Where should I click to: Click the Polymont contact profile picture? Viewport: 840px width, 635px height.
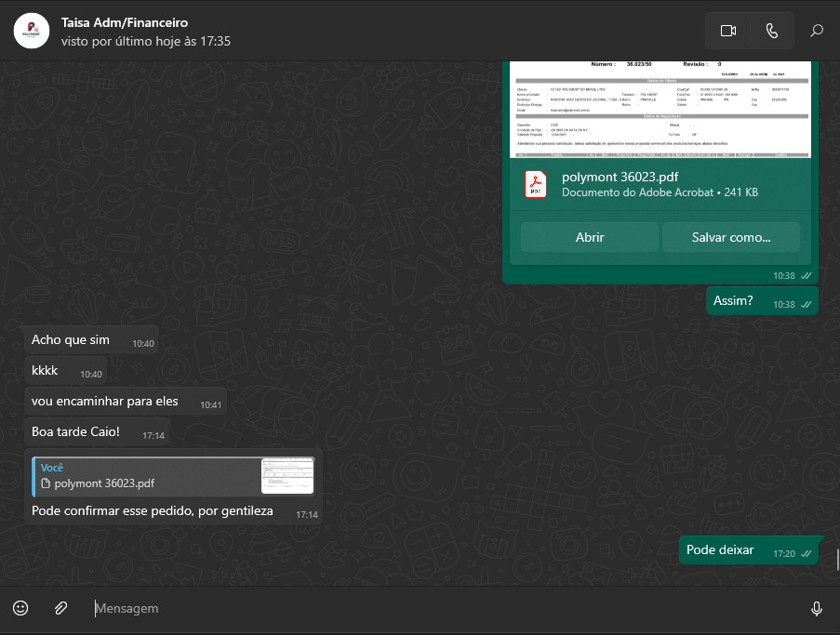[32, 31]
